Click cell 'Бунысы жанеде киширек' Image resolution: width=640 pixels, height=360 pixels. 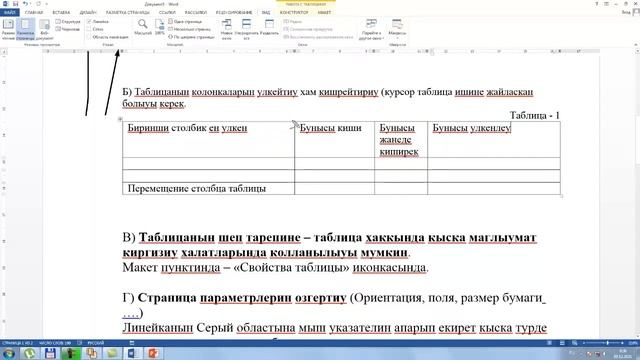(x=401, y=139)
